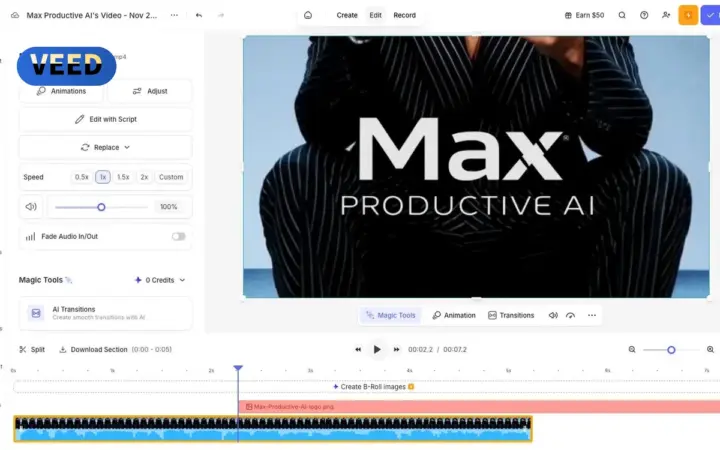This screenshot has width=720, height=450.
Task: Open the Animations panel button
Action: [61, 91]
